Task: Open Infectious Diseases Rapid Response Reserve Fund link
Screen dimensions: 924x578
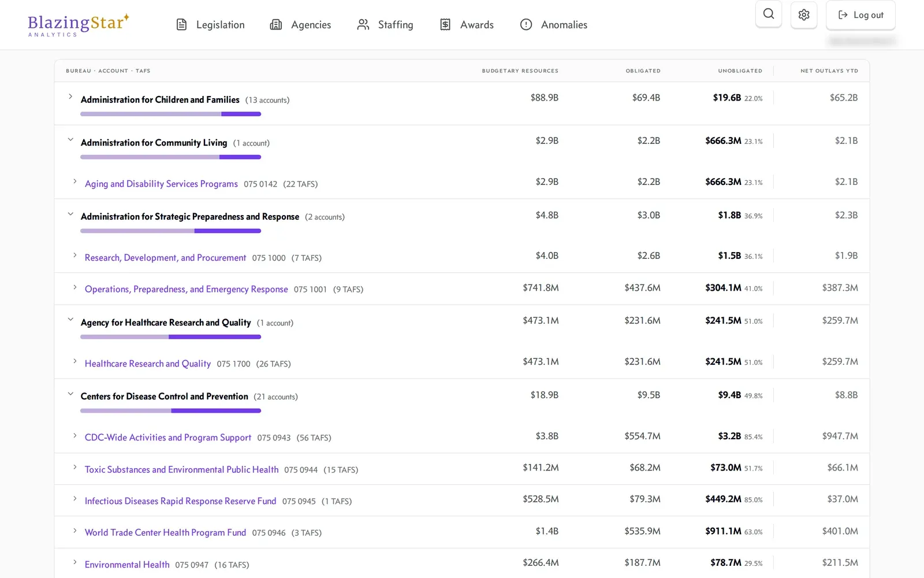Action: coord(180,501)
